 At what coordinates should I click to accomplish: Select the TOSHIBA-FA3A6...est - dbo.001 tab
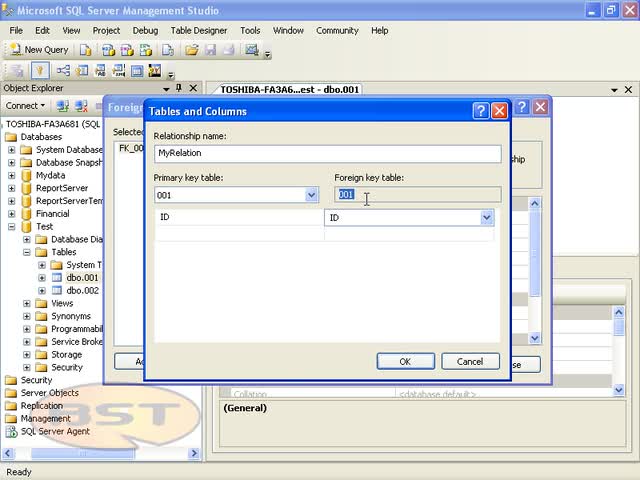point(289,89)
